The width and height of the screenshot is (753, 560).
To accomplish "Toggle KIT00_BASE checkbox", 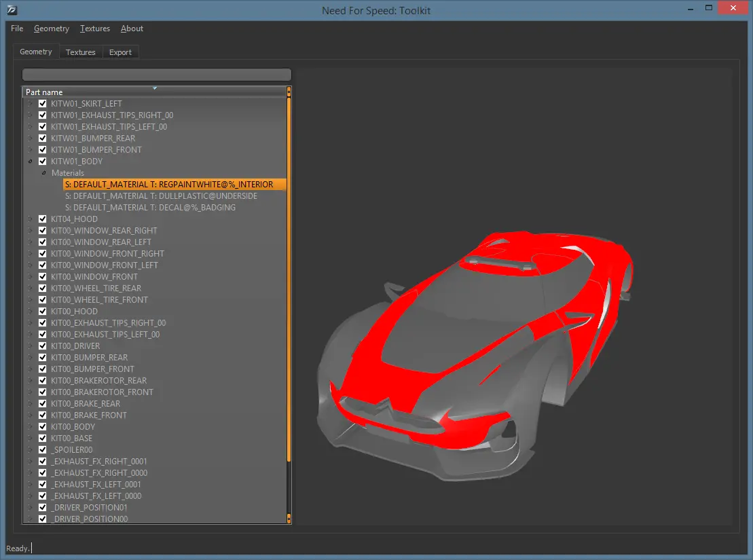I will (42, 438).
